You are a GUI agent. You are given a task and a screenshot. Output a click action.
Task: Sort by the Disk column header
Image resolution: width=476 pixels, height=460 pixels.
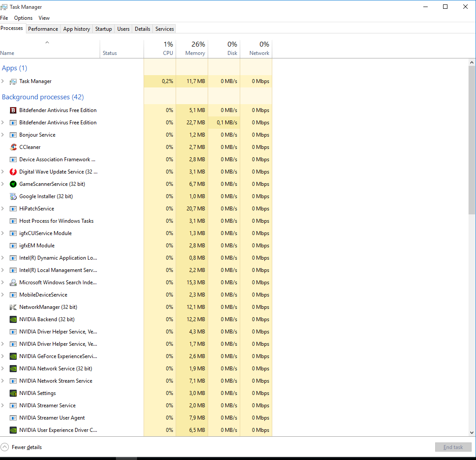[224, 49]
